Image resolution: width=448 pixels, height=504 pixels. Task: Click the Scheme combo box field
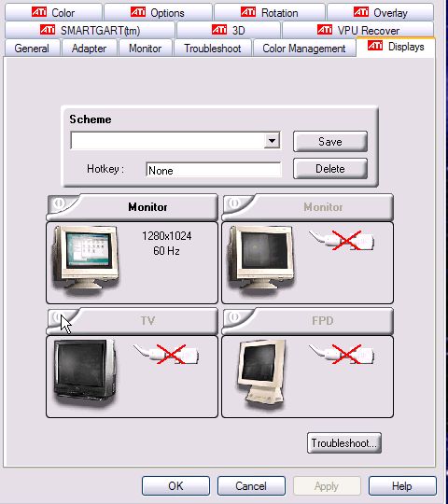(175, 140)
